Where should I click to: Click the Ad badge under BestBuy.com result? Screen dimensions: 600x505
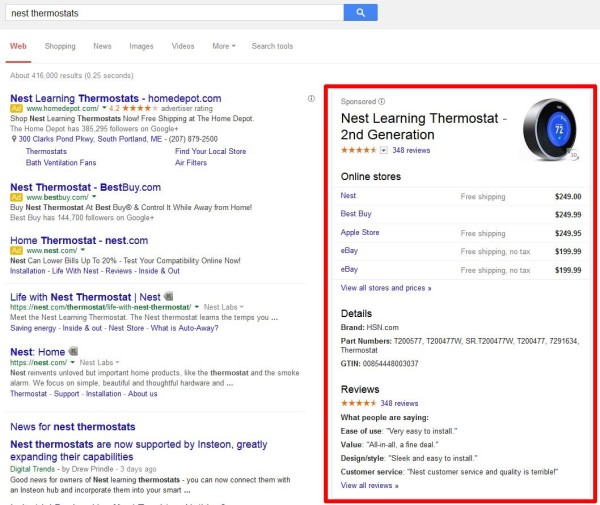pyautogui.click(x=16, y=197)
